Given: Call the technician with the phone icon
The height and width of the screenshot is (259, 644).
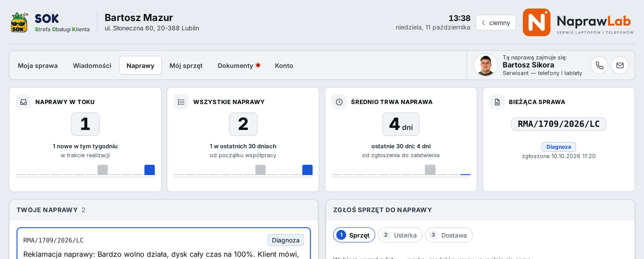Looking at the screenshot, I should tap(599, 65).
